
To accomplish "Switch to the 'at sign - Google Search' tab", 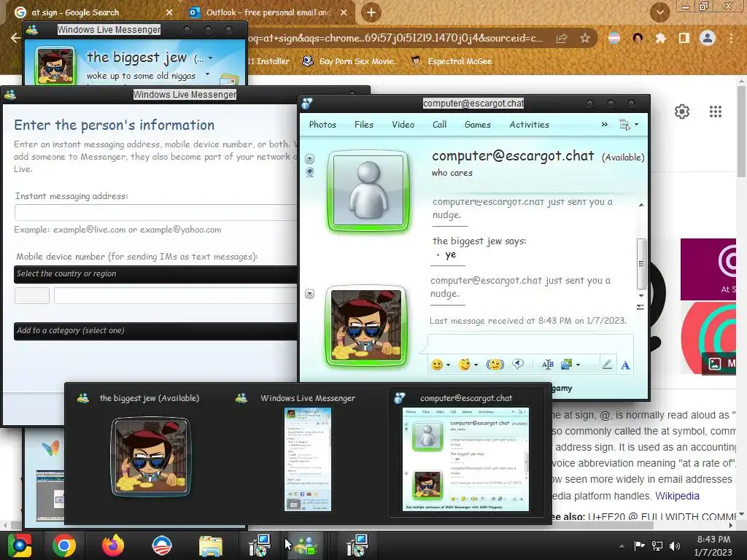I will pyautogui.click(x=93, y=12).
